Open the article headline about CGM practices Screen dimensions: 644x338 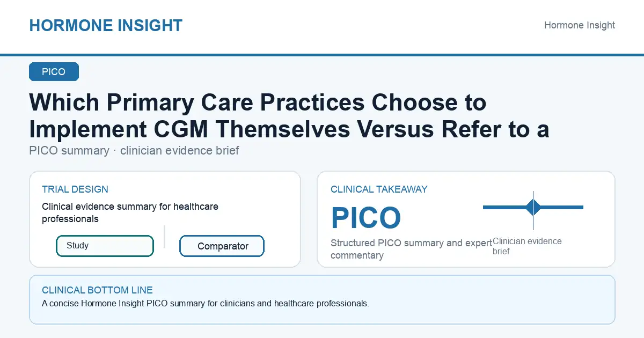tap(289, 115)
